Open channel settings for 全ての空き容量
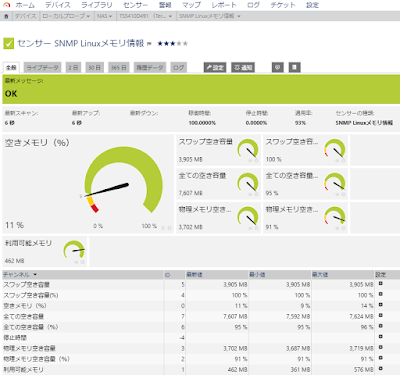Image resolution: width=400 pixels, height=378 pixels. tap(381, 316)
